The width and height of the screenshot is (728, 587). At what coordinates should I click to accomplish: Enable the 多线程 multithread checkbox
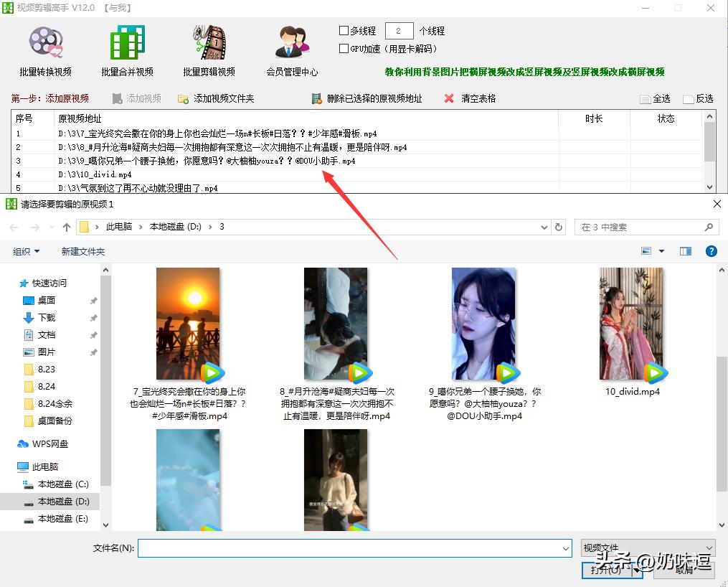coord(343,31)
